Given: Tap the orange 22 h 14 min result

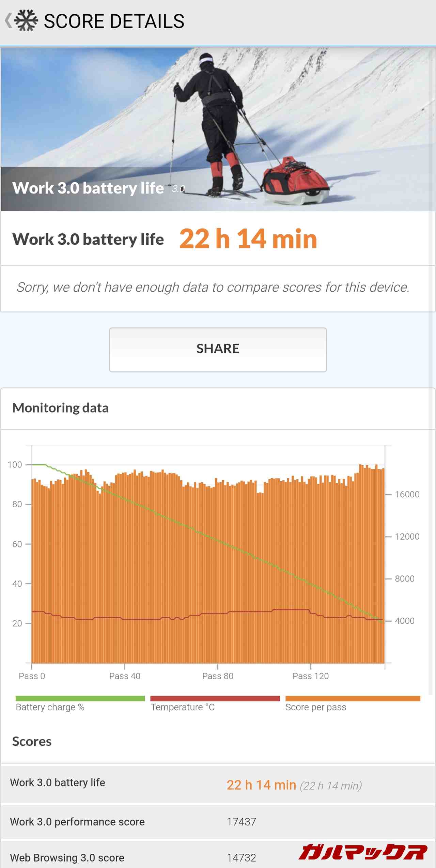Looking at the screenshot, I should pyautogui.click(x=248, y=239).
